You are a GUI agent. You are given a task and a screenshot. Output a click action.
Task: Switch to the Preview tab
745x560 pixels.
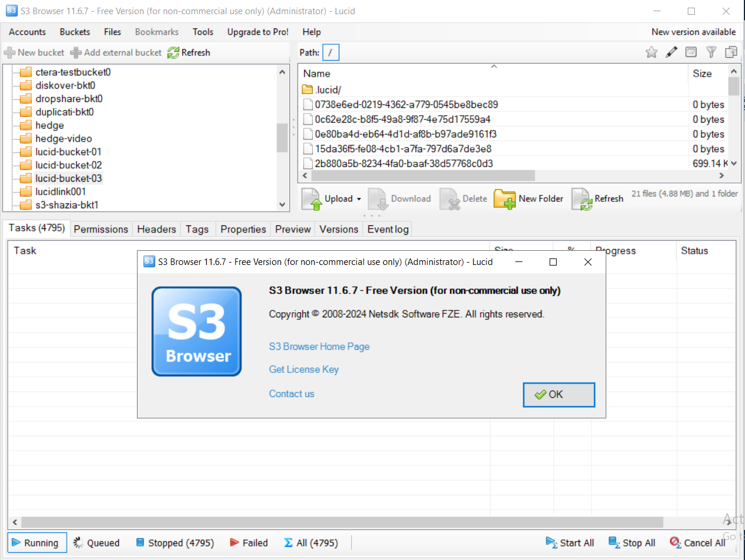point(293,229)
